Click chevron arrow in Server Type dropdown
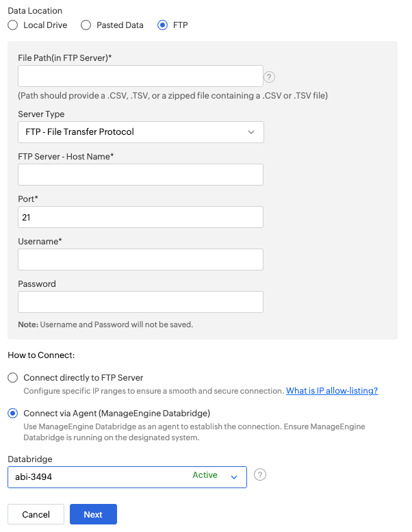Screen dimensions: 412x532 click(x=251, y=132)
